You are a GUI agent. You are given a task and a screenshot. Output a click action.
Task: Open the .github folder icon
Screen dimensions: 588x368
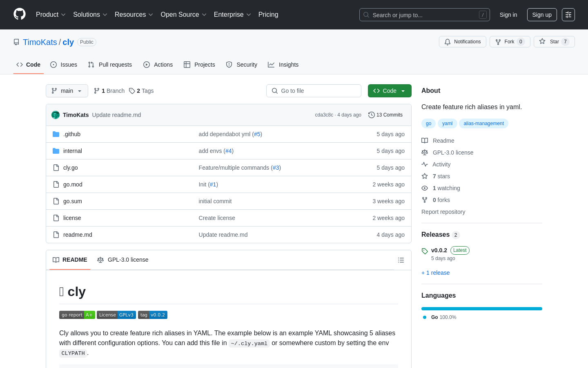point(56,134)
